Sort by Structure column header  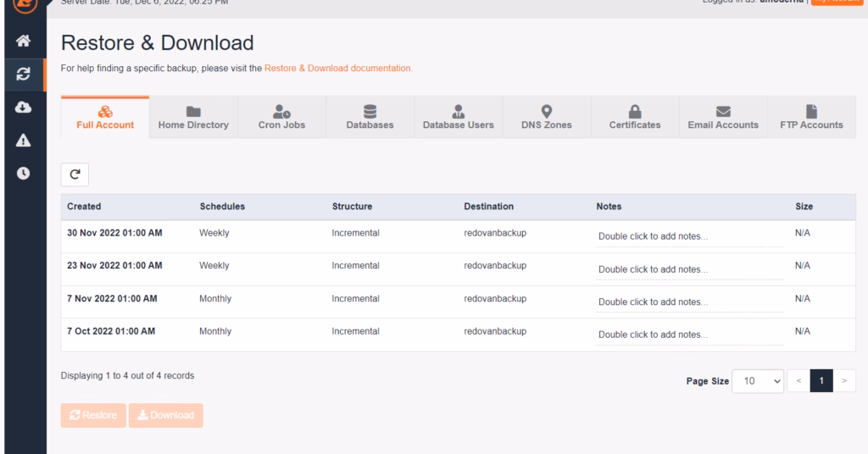(352, 207)
